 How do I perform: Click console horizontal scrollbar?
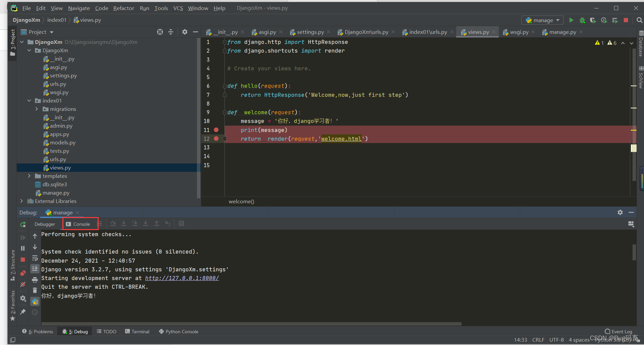pos(252,324)
